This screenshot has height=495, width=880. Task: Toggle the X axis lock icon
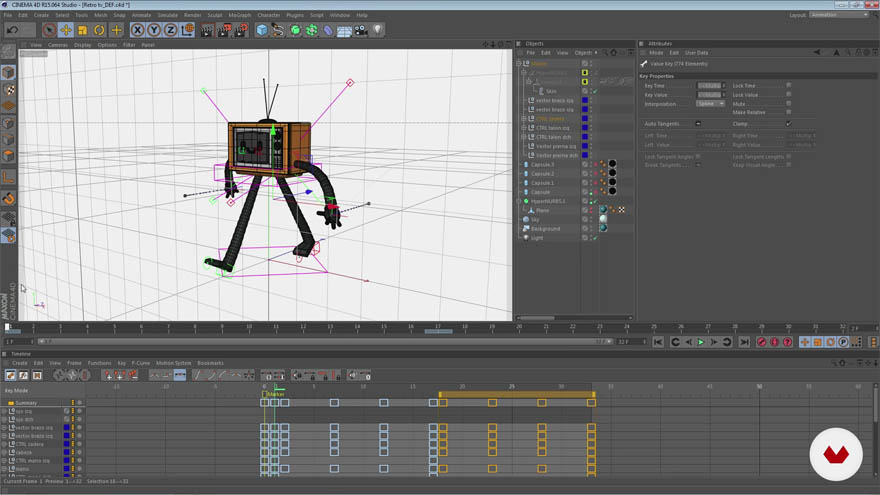click(x=138, y=30)
